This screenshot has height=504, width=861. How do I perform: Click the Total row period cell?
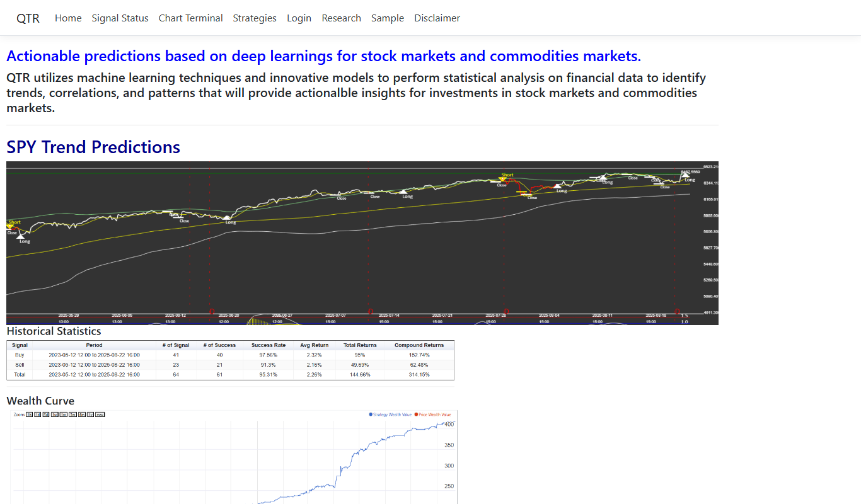pyautogui.click(x=95, y=375)
